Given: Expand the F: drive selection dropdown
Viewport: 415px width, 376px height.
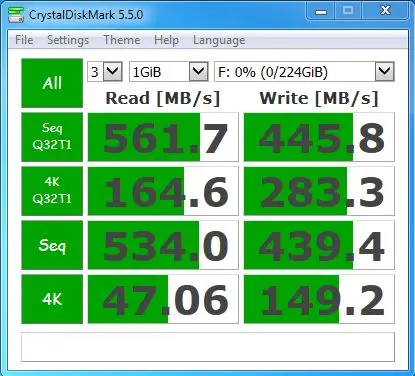Looking at the screenshot, I should [304, 71].
